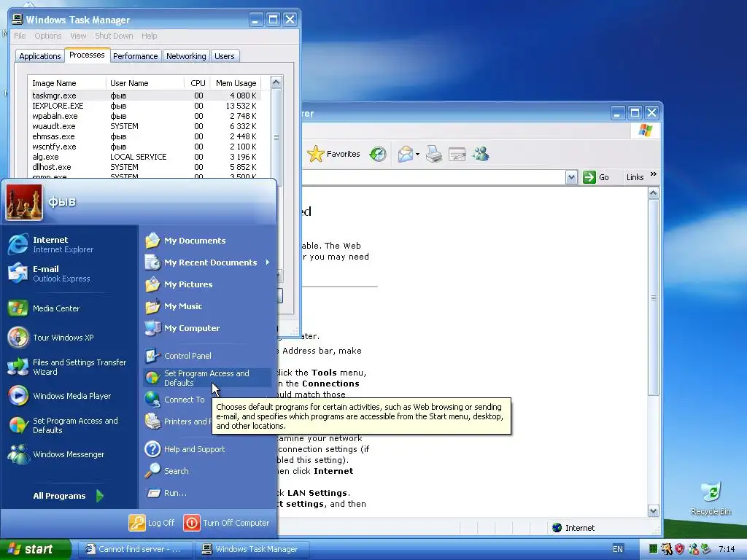Open Control Panel
The image size is (747, 560).
[178, 356]
